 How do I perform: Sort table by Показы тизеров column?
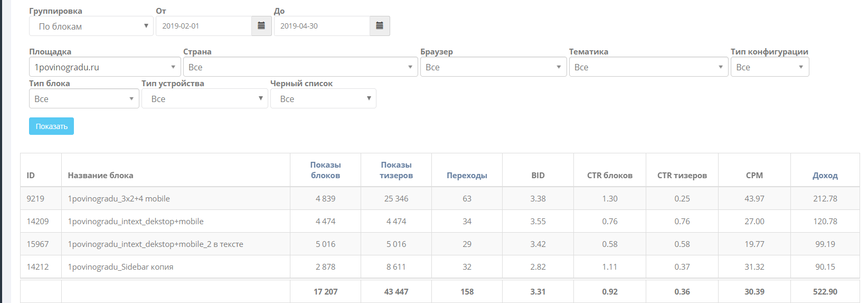396,170
